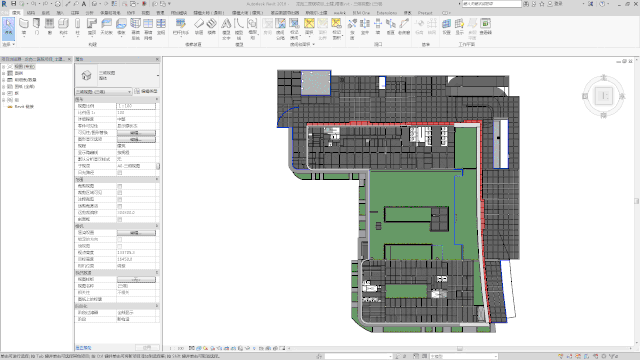Toggle the Crop View checkbox

(120, 186)
